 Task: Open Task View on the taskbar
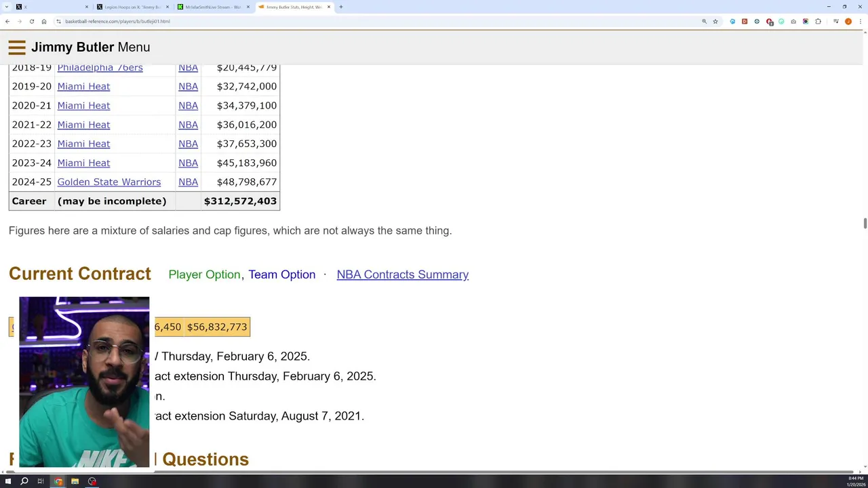click(41, 482)
